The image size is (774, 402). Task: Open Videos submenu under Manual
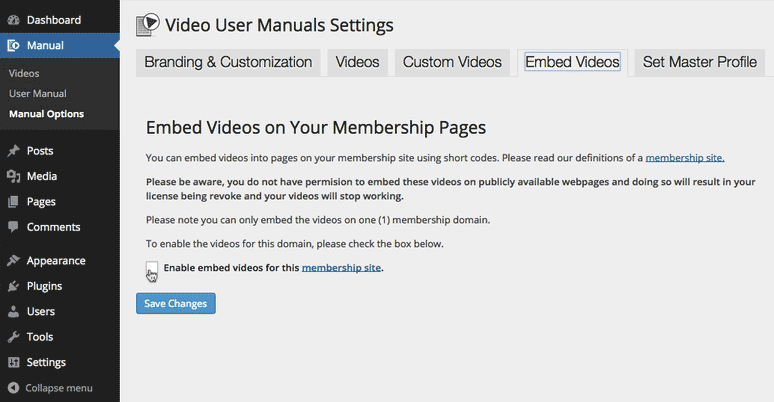[24, 74]
